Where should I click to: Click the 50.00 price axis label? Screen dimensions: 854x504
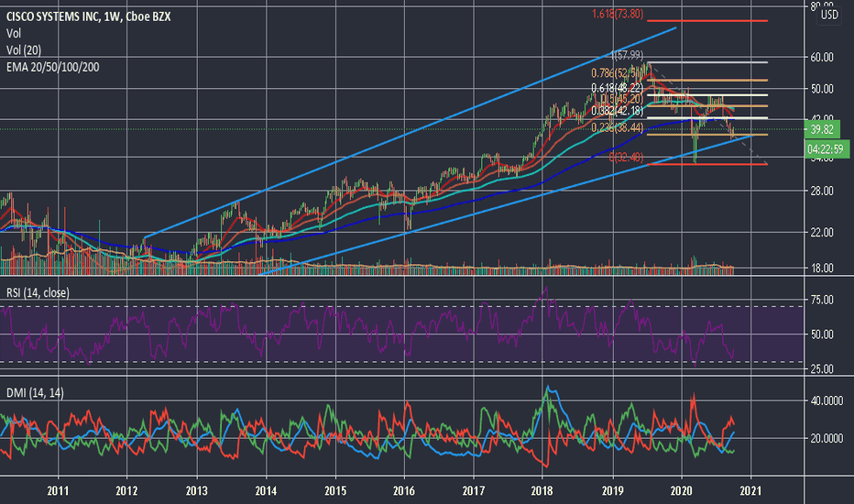822,89
